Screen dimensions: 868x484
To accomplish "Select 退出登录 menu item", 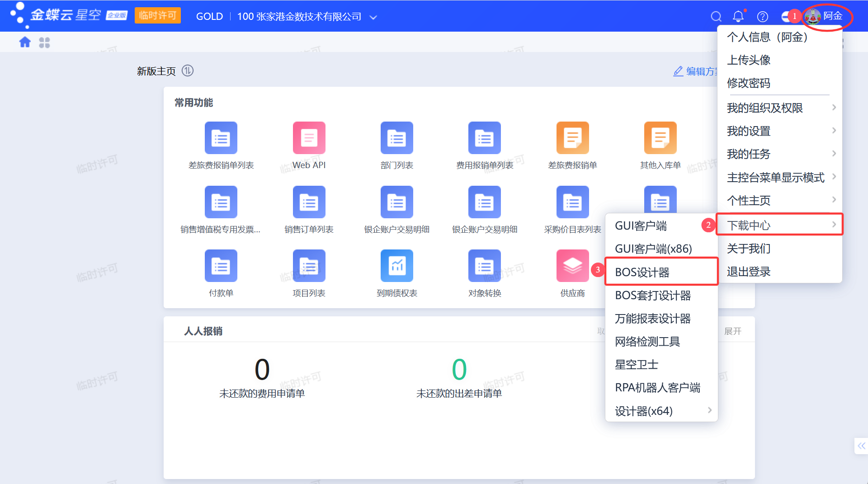I will [x=780, y=272].
